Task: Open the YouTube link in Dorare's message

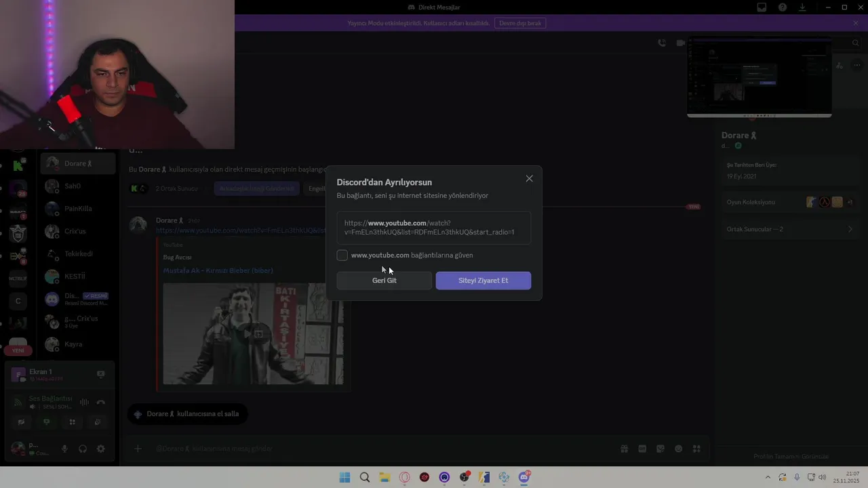Action: [241, 230]
